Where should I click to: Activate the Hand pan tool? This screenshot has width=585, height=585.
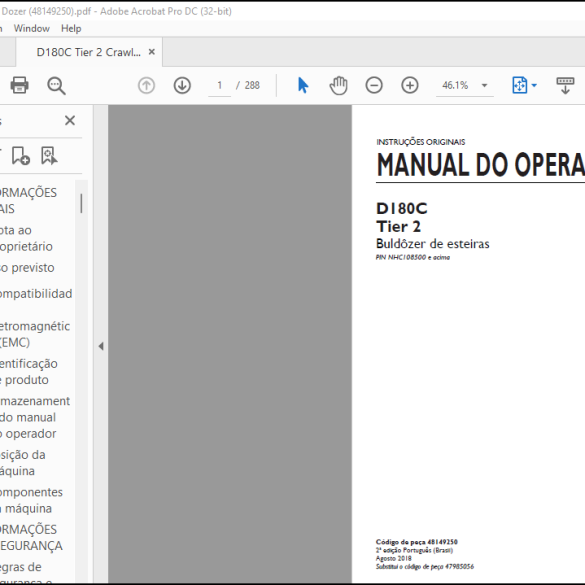tap(338, 85)
